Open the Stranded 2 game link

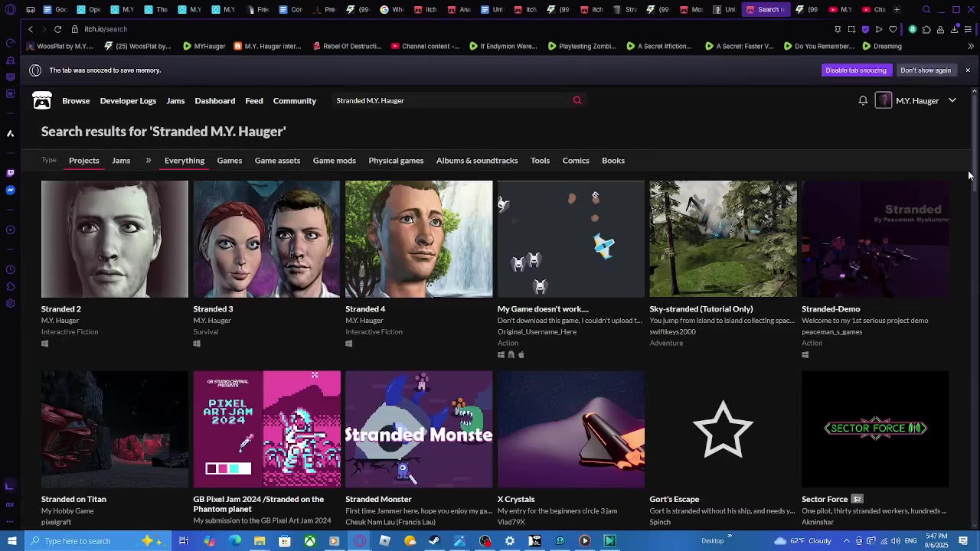click(x=61, y=309)
